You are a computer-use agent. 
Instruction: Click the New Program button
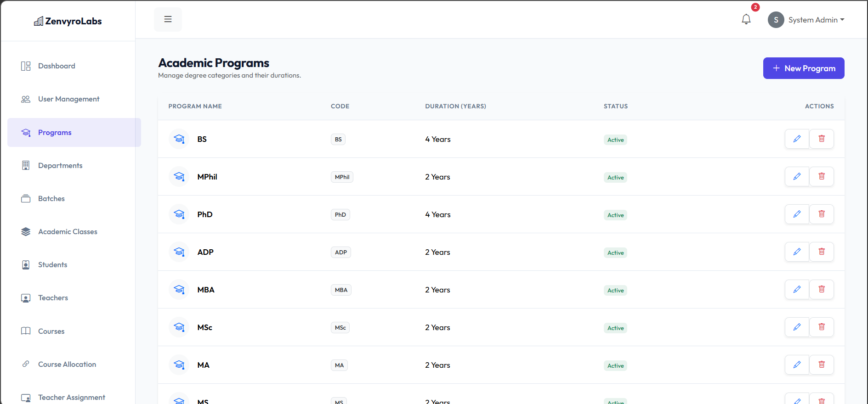pos(803,68)
